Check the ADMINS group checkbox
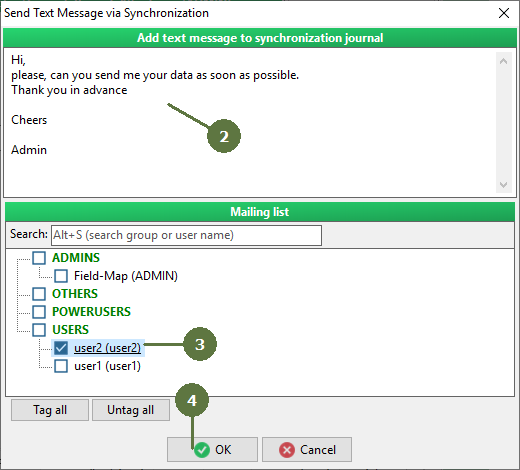This screenshot has width=520, height=470. pyautogui.click(x=39, y=258)
